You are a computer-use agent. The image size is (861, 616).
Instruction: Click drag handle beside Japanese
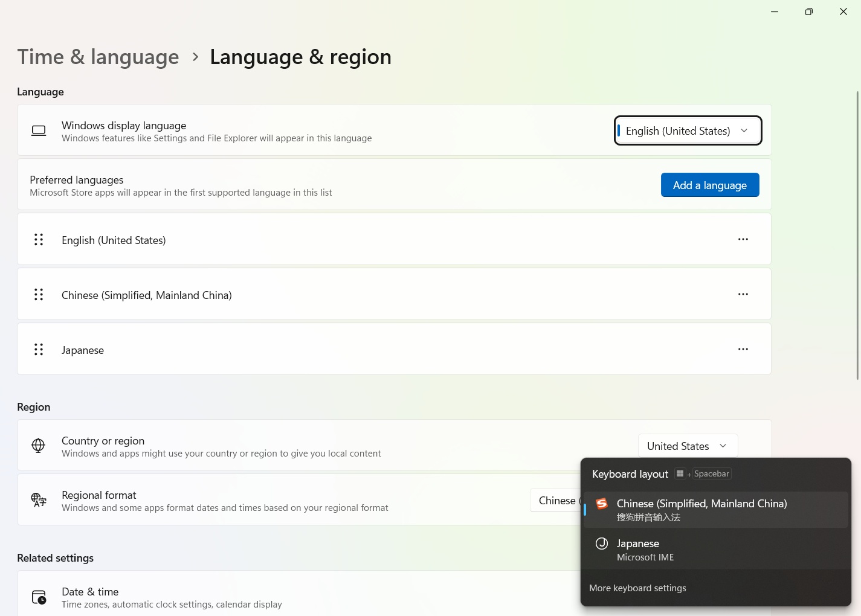(x=39, y=350)
